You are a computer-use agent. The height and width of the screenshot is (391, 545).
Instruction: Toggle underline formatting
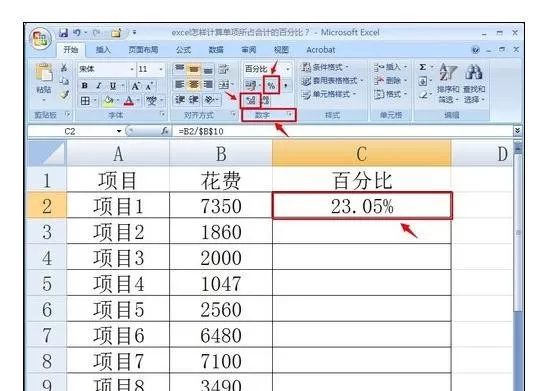(113, 85)
